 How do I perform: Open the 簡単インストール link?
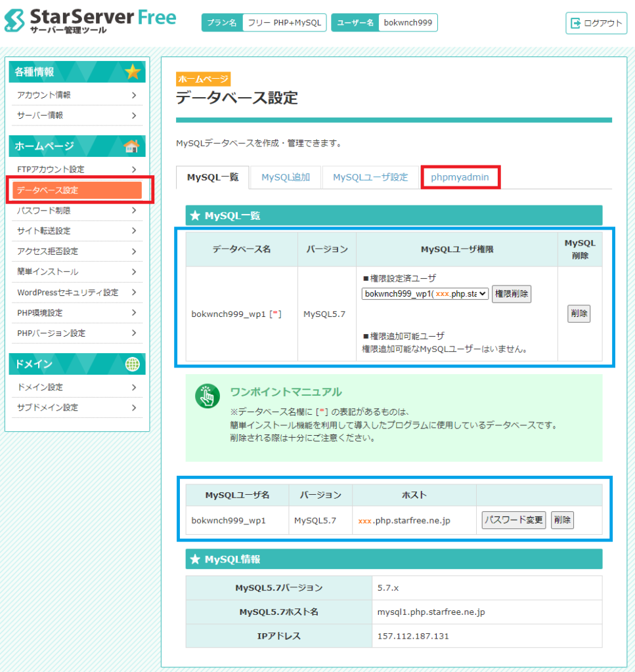pyautogui.click(x=47, y=272)
